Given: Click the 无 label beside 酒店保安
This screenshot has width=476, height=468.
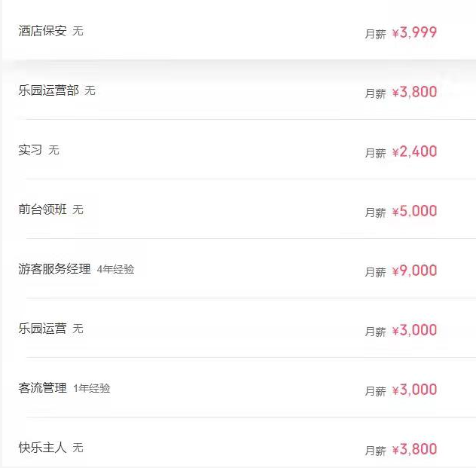Looking at the screenshot, I should (x=78, y=32).
